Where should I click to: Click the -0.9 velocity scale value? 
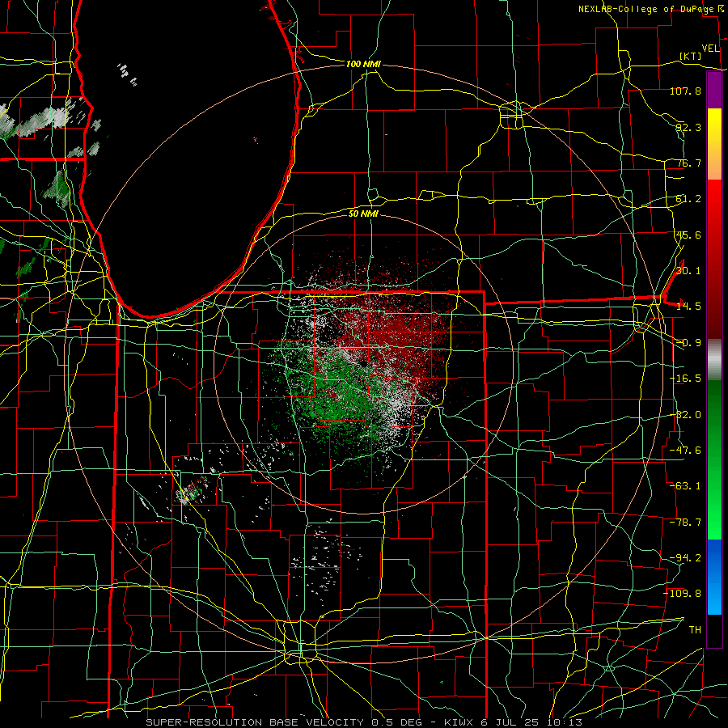(x=688, y=343)
